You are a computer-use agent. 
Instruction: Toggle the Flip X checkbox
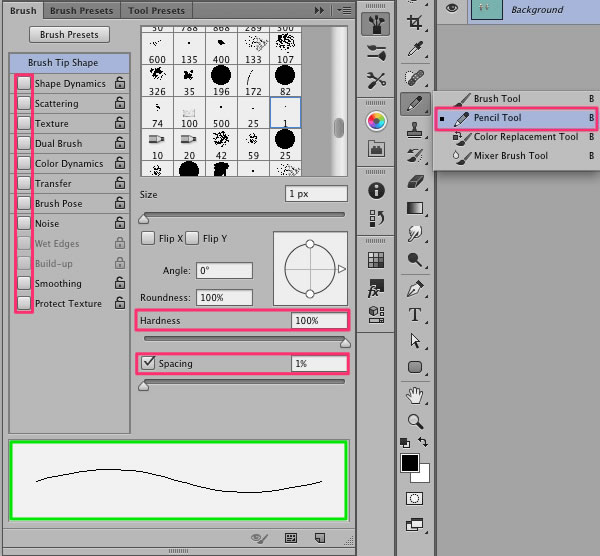[x=148, y=238]
